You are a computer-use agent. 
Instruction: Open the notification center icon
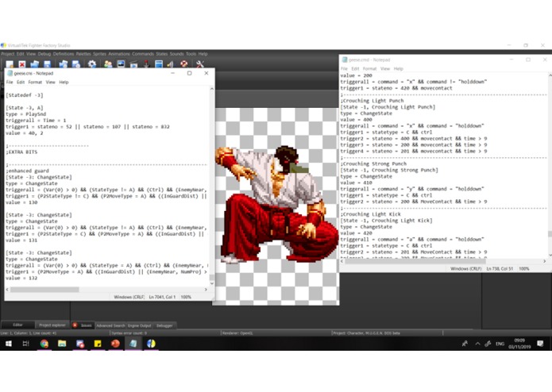[x=540, y=344]
